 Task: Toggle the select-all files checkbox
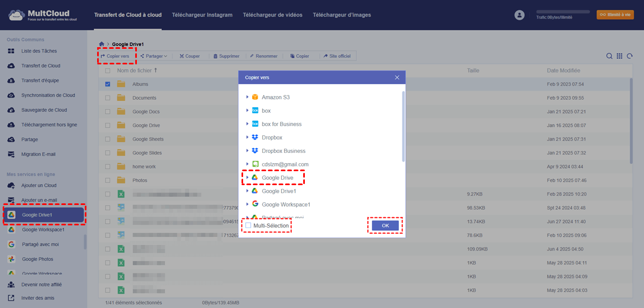(x=108, y=70)
